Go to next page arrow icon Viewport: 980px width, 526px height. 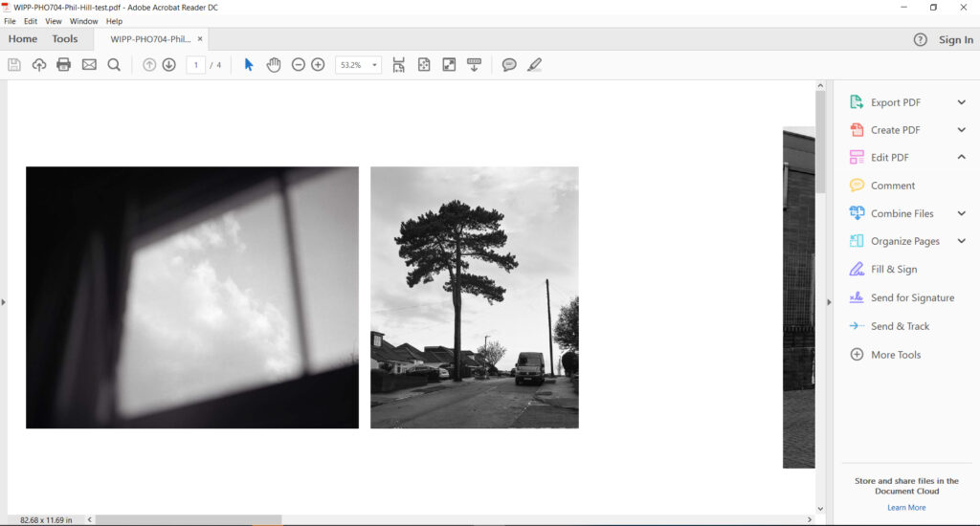168,64
